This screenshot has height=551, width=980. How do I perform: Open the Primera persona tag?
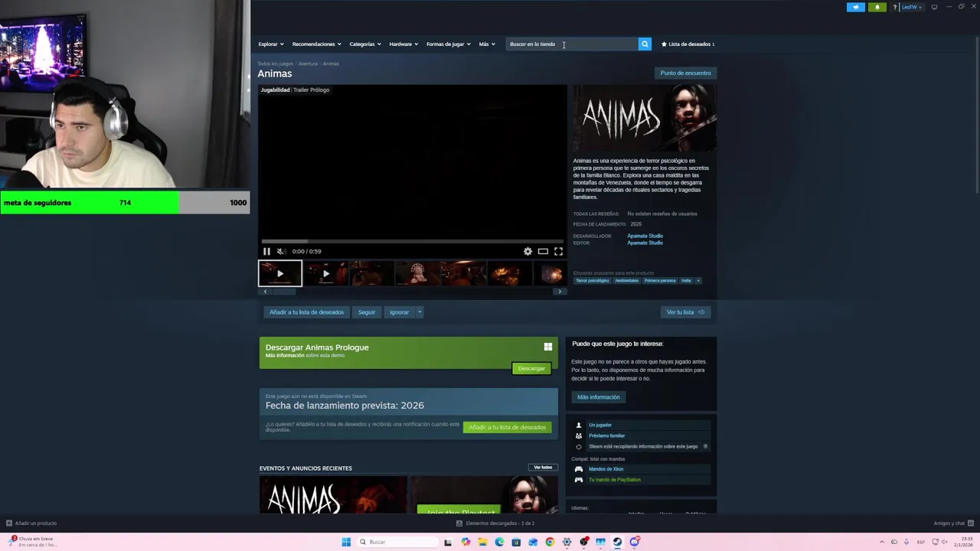pos(660,280)
